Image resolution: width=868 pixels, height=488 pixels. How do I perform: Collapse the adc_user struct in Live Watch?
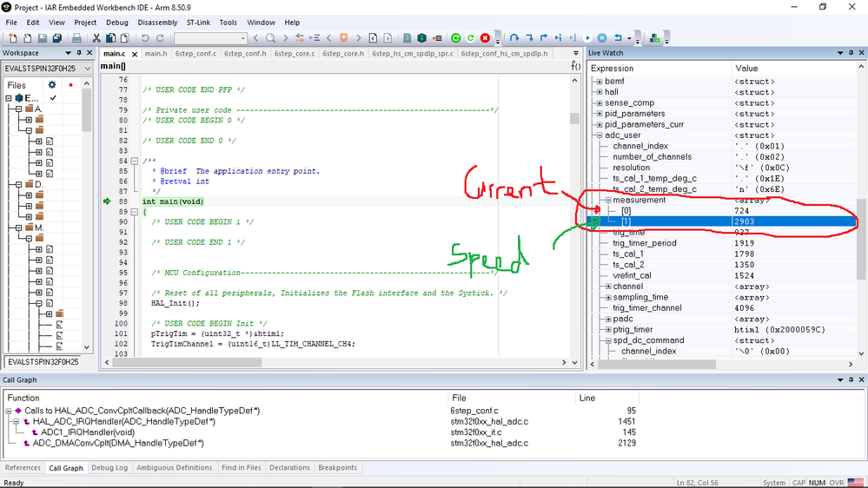[599, 135]
